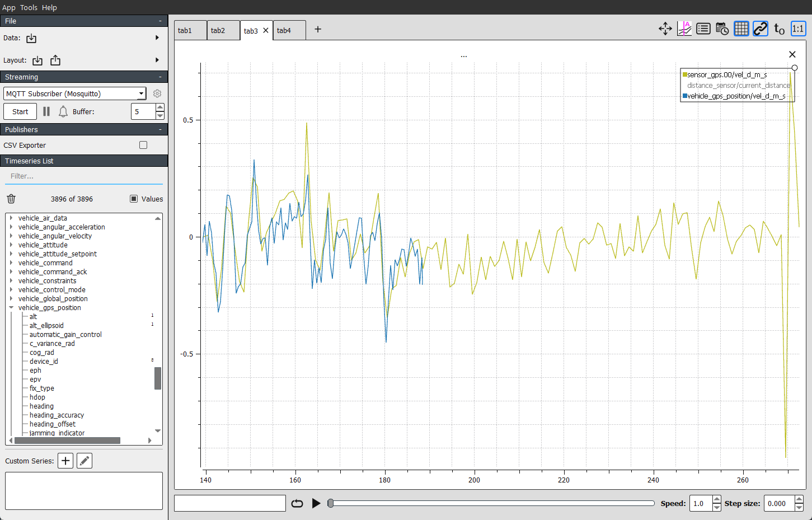The width and height of the screenshot is (812, 520).
Task: Collapse the File section
Action: 160,21
